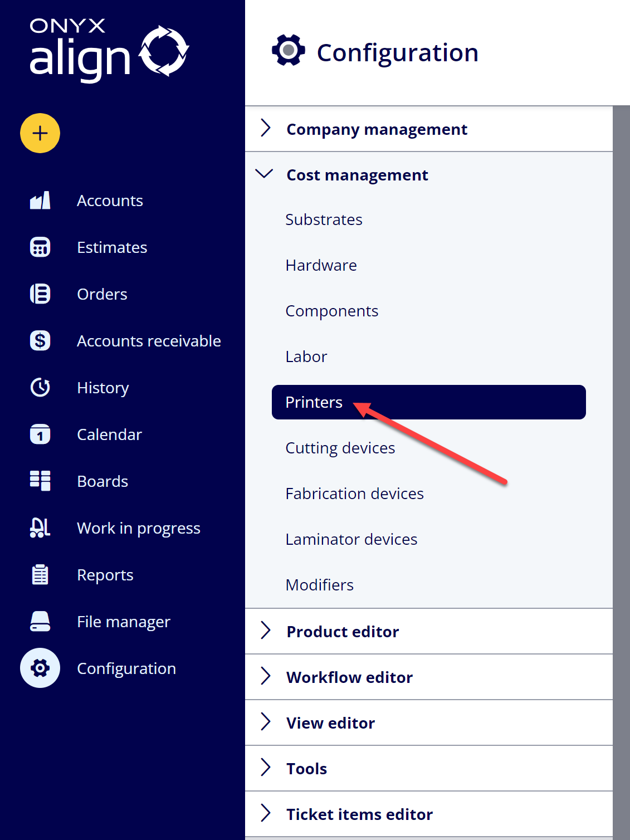Click the File manager drive icon

(x=40, y=622)
